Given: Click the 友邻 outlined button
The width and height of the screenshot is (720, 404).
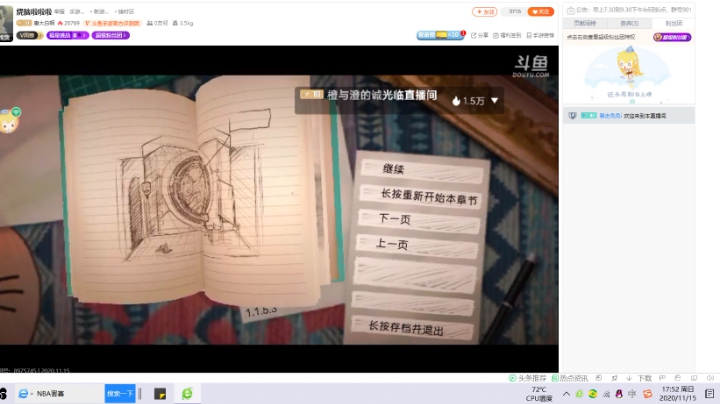Looking at the screenshot, I should tap(484, 11).
